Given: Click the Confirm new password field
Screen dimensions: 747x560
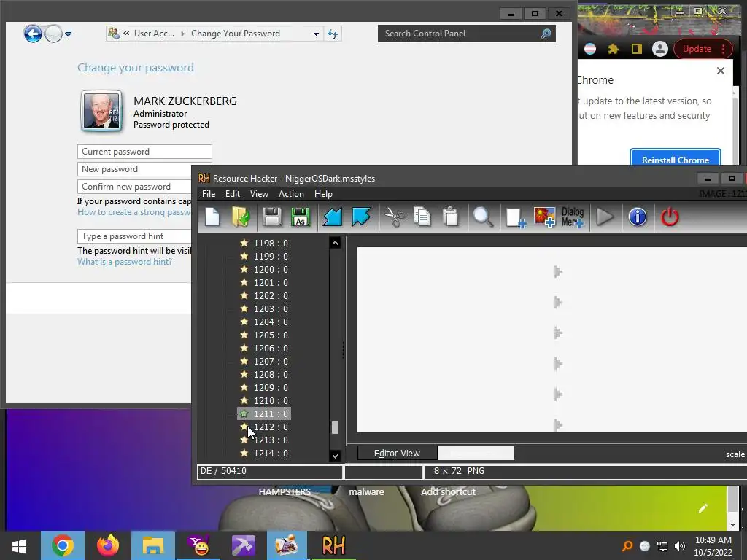Looking at the screenshot, I should click(135, 187).
